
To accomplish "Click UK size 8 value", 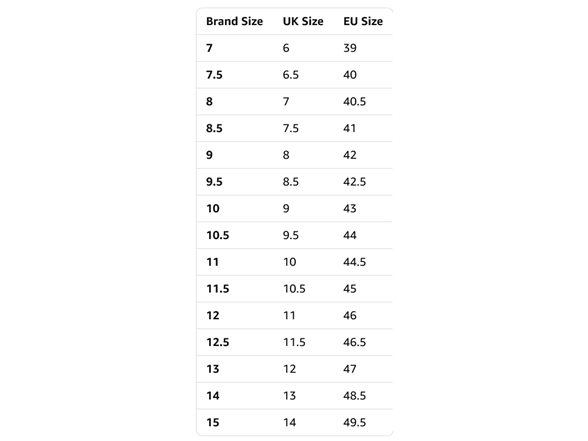I will tap(286, 155).
